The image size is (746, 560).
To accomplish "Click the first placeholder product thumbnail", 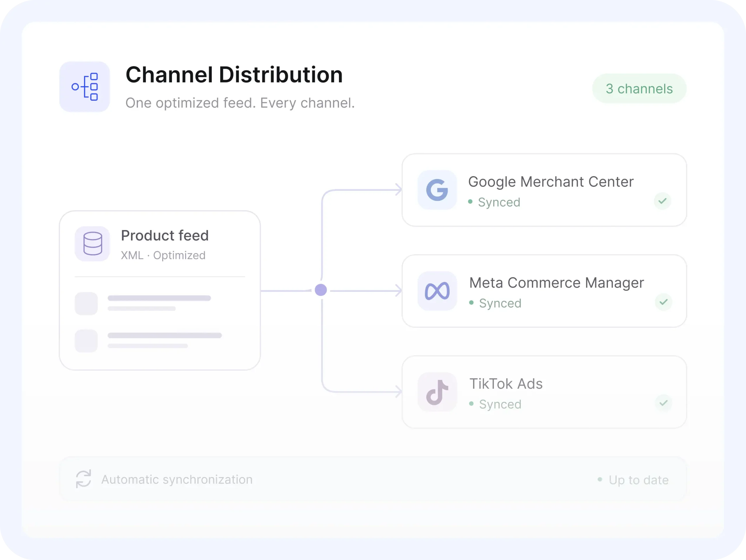I will click(86, 303).
